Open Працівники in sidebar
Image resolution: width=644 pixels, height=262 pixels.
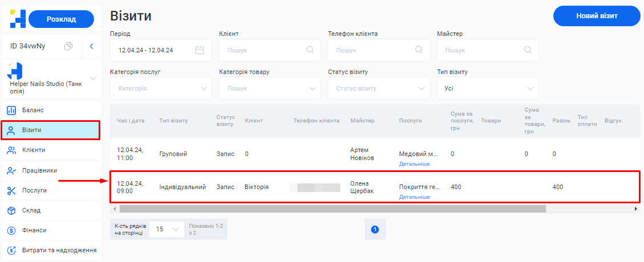tap(39, 170)
